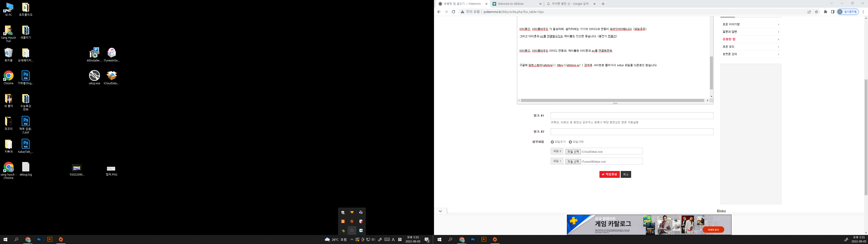Viewport: 868px width, 244px height.
Task: Open the iCloudSetup desktop icon
Action: (x=111, y=75)
